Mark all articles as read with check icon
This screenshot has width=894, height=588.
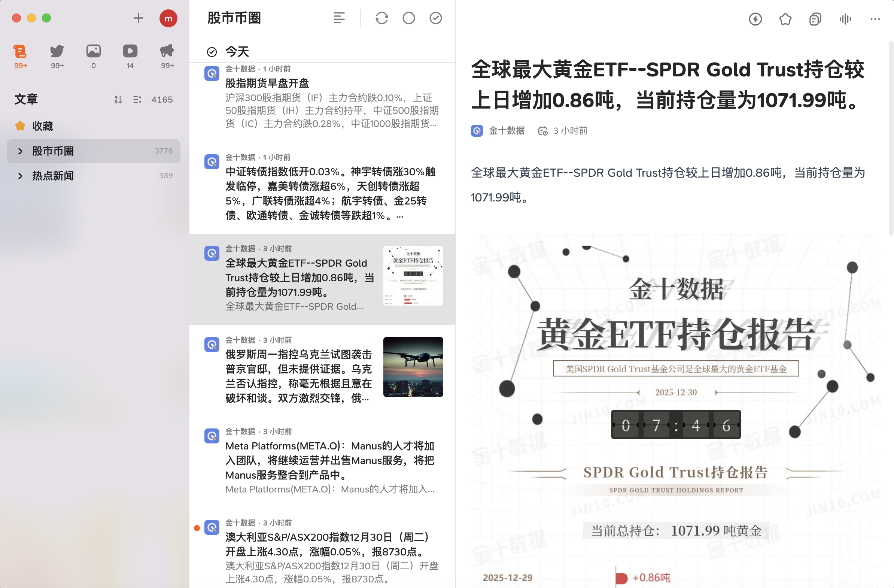pyautogui.click(x=435, y=18)
